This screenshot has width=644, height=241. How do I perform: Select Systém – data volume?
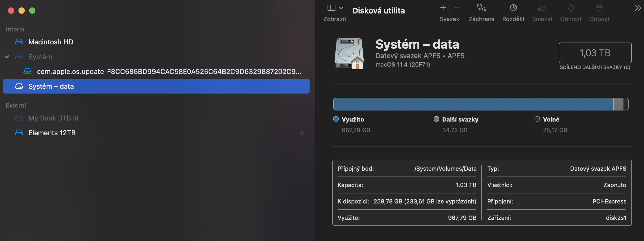click(x=51, y=86)
